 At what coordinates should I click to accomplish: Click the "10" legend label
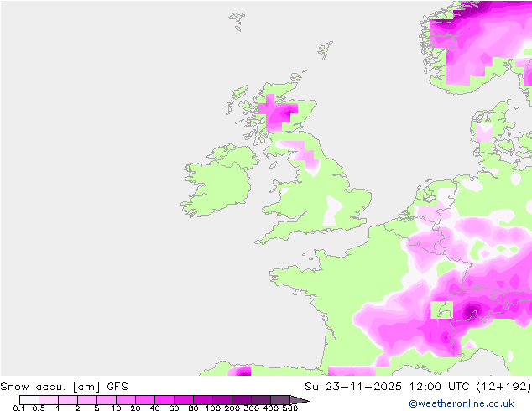[117, 408]
